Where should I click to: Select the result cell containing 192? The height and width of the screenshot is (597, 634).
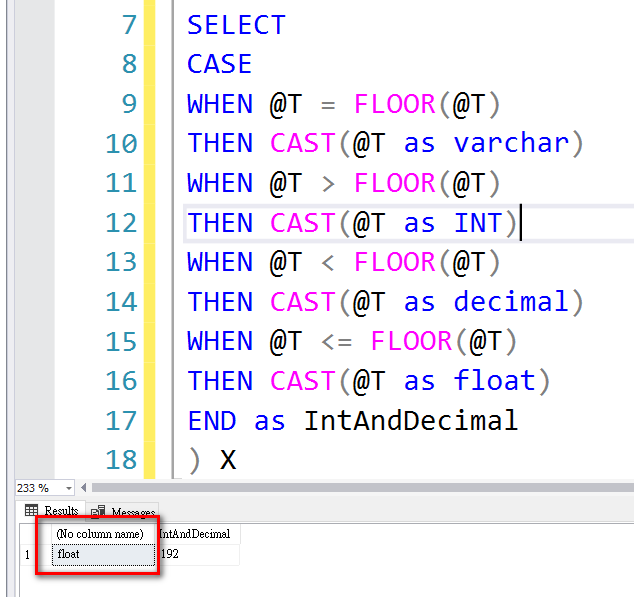(198, 554)
